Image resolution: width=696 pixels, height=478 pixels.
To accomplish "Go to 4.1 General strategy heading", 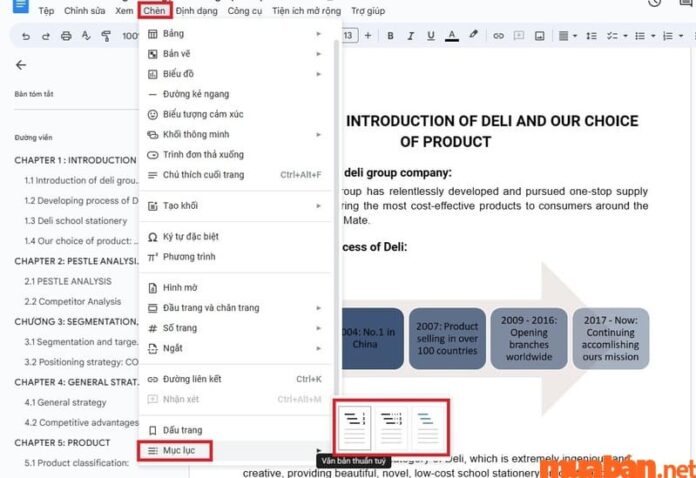I will tap(65, 403).
